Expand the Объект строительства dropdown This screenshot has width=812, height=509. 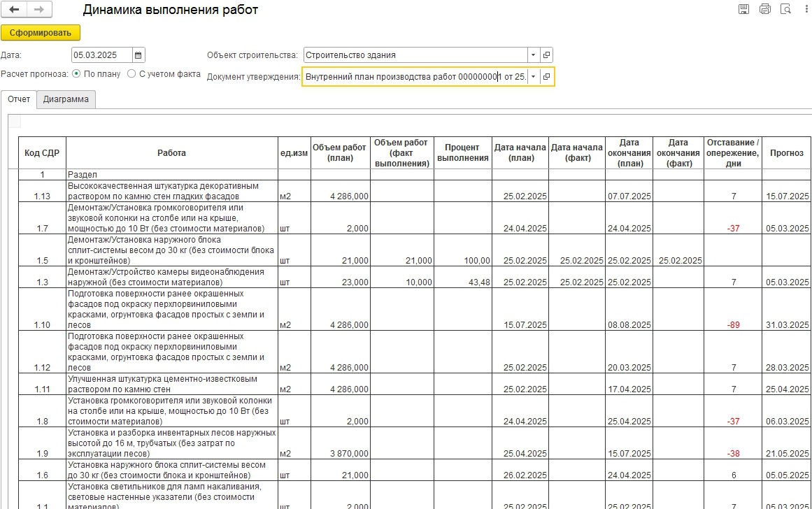tap(534, 55)
